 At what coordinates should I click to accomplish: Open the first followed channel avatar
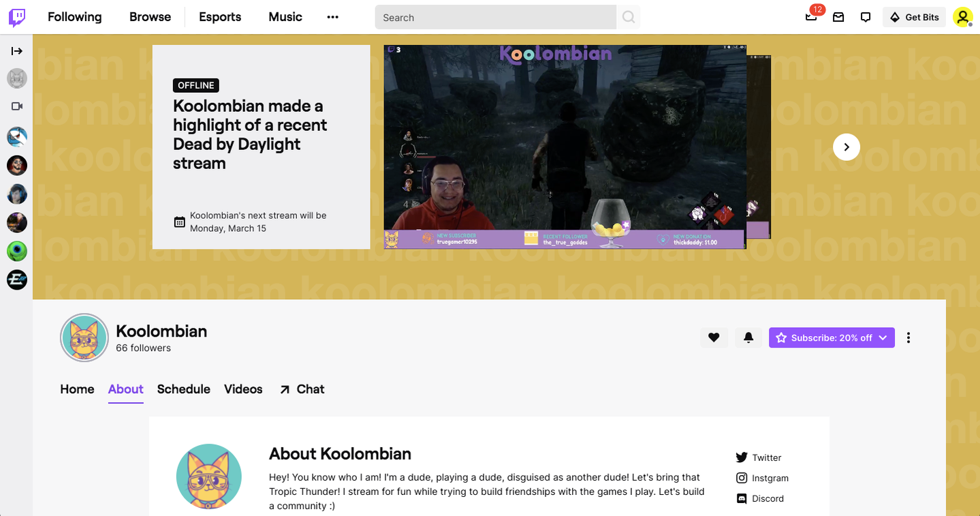[17, 78]
